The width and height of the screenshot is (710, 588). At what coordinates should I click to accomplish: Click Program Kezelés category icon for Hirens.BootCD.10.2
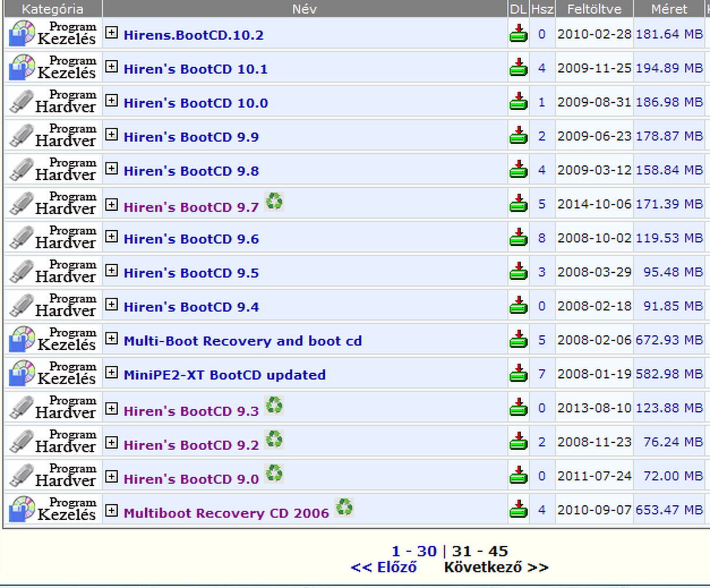pos(52,33)
